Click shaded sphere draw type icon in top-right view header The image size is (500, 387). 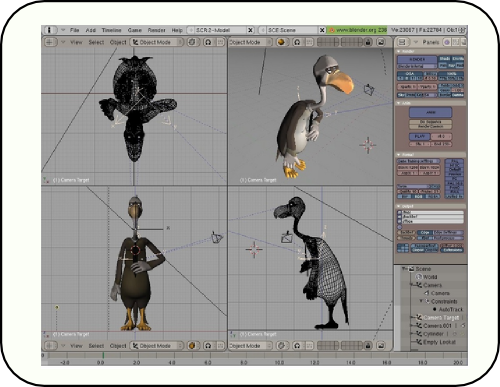click(x=282, y=42)
